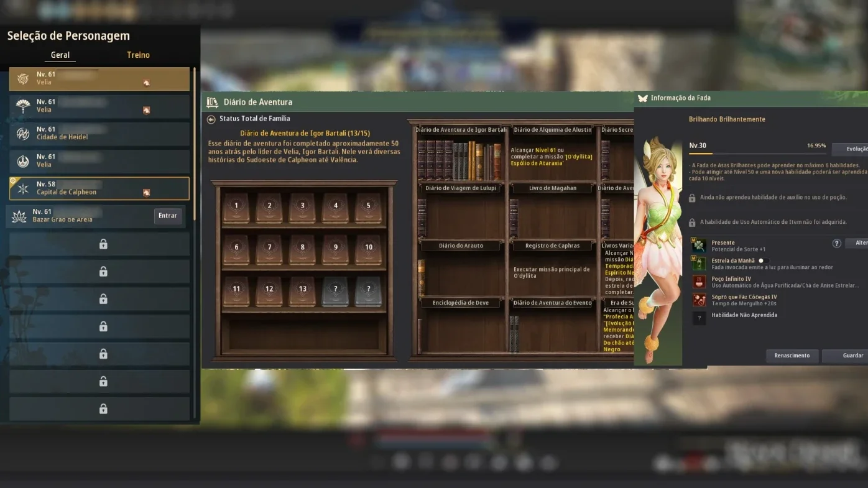Open the Livro de Magahan shelf
This screenshot has height=488, width=868.
click(x=552, y=211)
